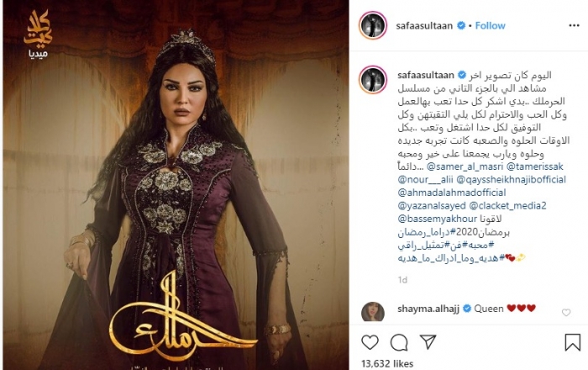Visit @bassemyakhour tagged profile
The height and width of the screenshot is (370, 588).
[438, 219]
